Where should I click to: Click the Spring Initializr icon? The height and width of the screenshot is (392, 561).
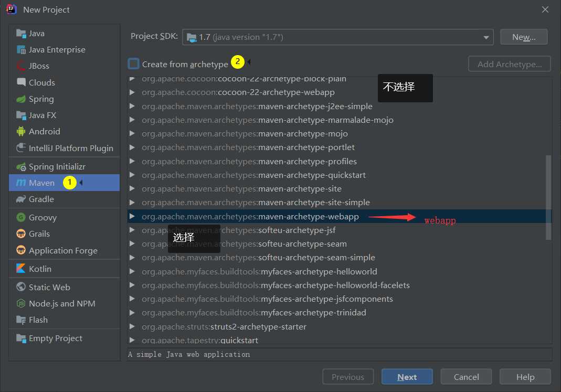click(21, 167)
